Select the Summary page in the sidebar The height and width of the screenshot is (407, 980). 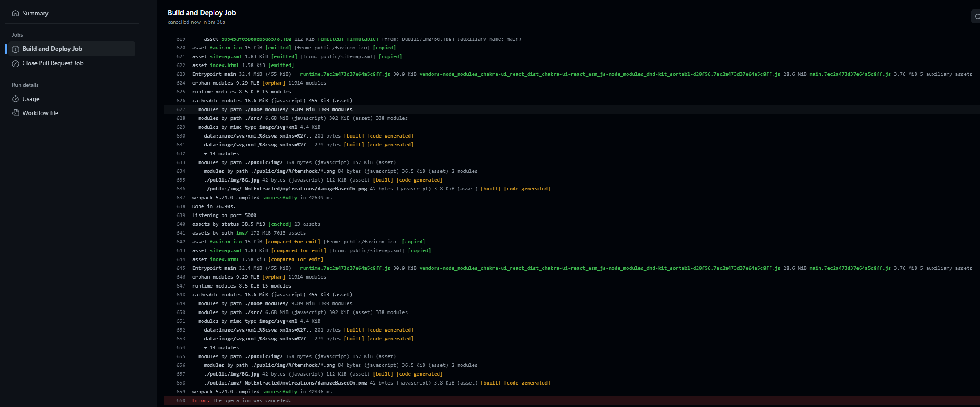35,13
